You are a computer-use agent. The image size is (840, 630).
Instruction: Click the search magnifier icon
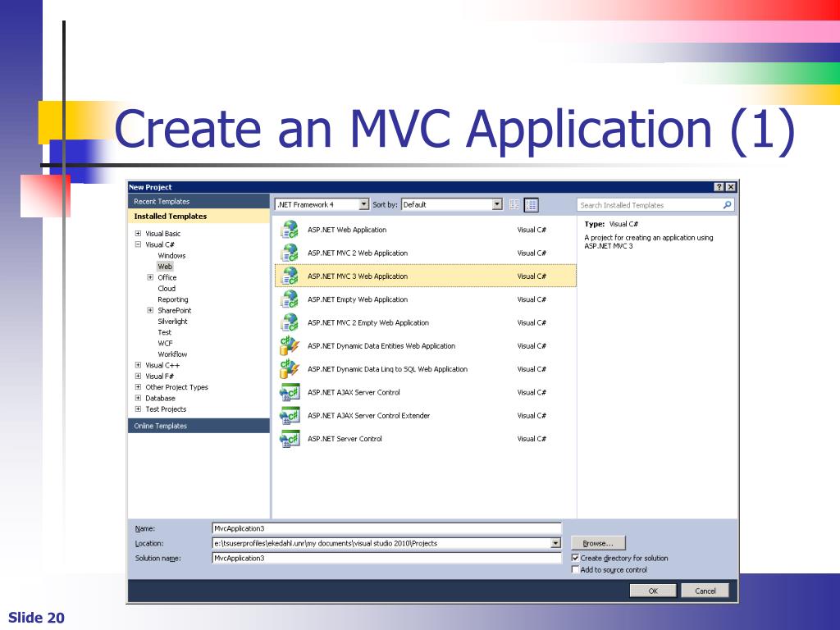tap(727, 205)
